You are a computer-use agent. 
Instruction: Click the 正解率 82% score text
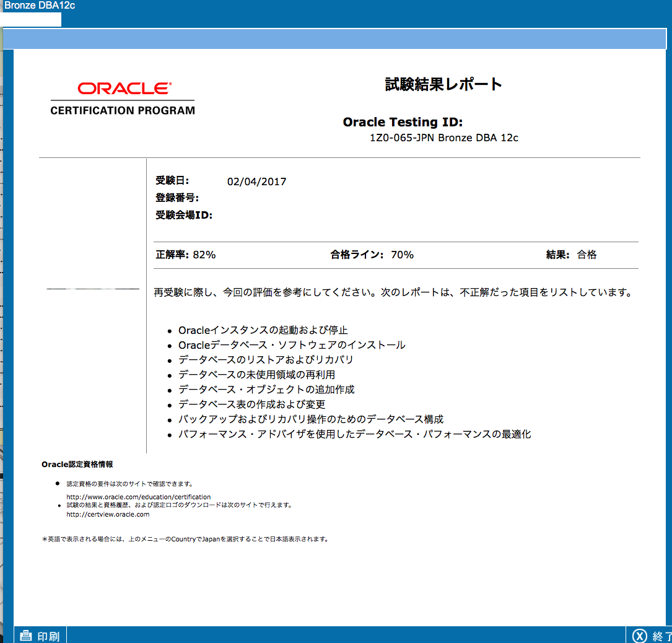point(186,255)
